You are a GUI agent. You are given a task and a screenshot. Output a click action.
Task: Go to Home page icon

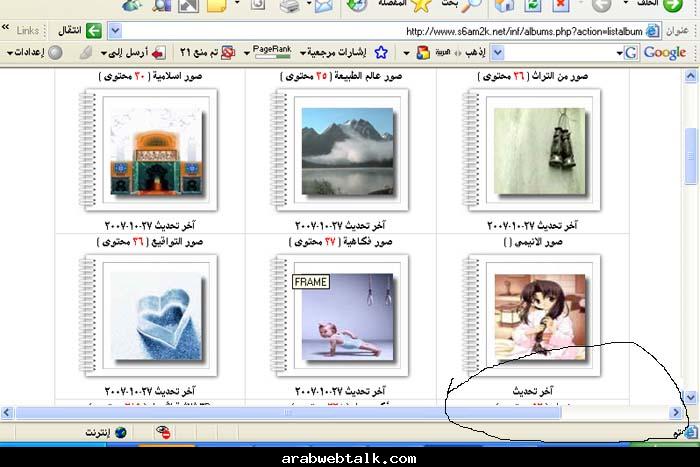(x=504, y=5)
